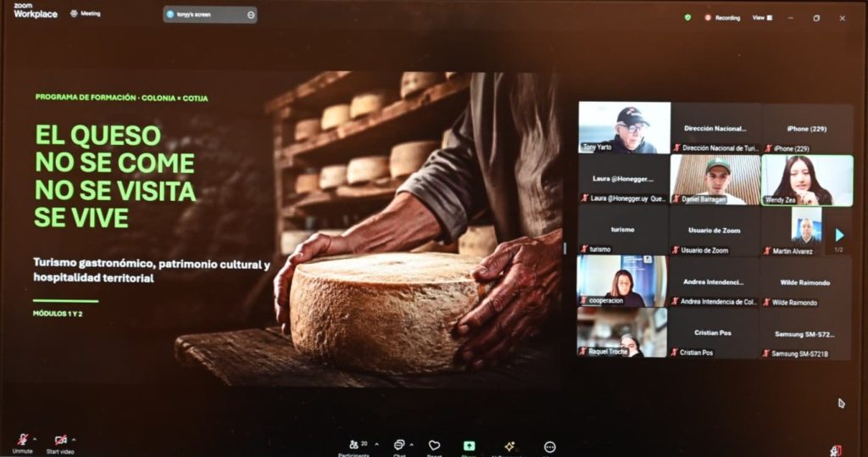Select Wilde Raimondo participant tile
The width and height of the screenshot is (868, 457).
click(805, 282)
